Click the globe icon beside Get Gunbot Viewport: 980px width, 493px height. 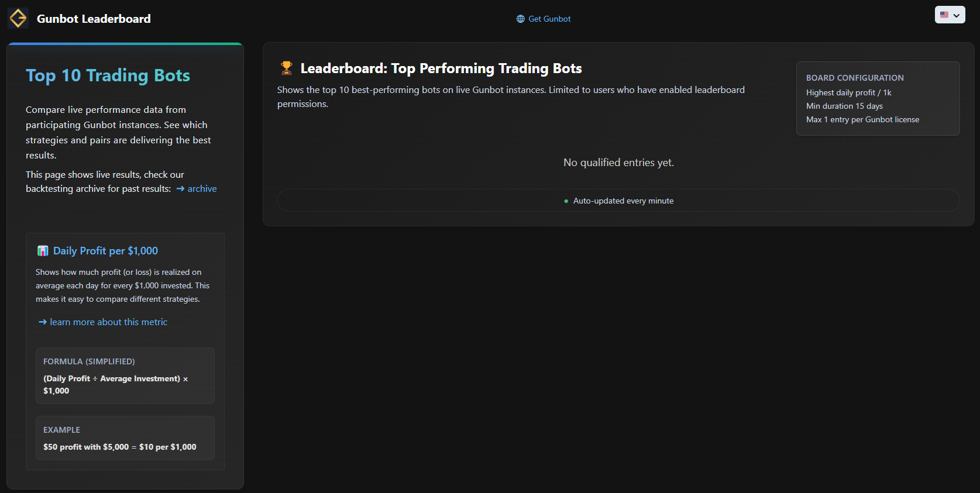(521, 19)
